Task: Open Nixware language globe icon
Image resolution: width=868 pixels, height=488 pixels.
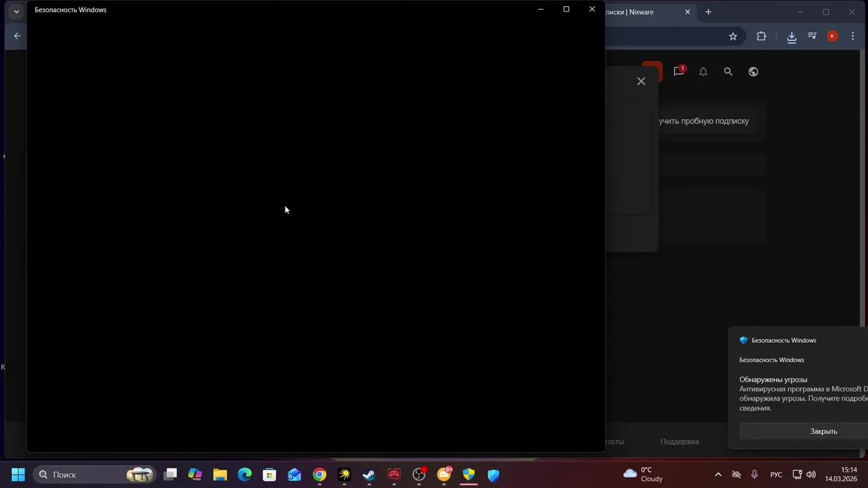Action: (753, 71)
